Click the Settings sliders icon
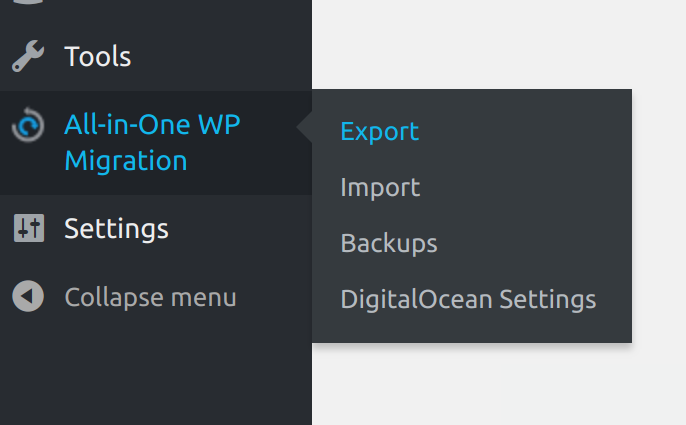Viewport: 686px width, 425px height. coord(29,228)
